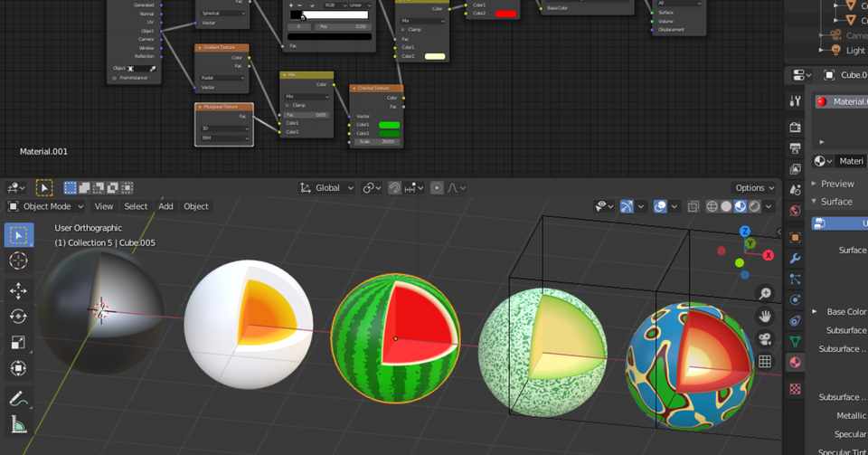Image resolution: width=868 pixels, height=455 pixels.
Task: Open the overlays options dropdown arrow
Action: point(675,206)
